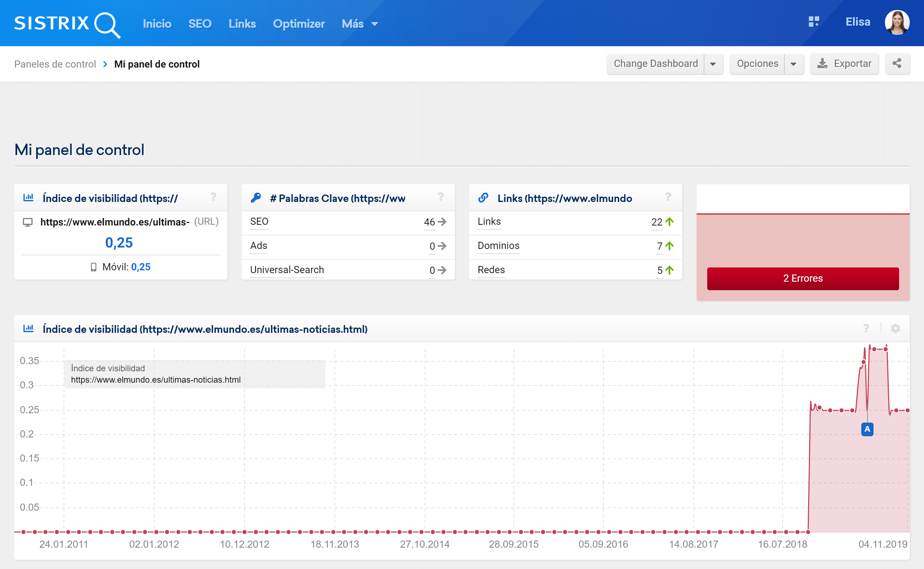Click the chart icon in large visibility panel header

pyautogui.click(x=28, y=329)
